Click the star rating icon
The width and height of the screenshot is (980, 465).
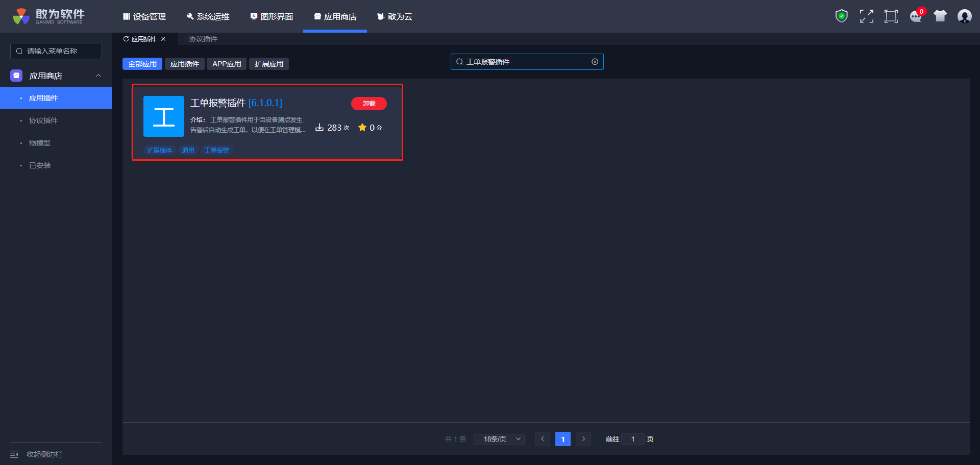tap(362, 127)
